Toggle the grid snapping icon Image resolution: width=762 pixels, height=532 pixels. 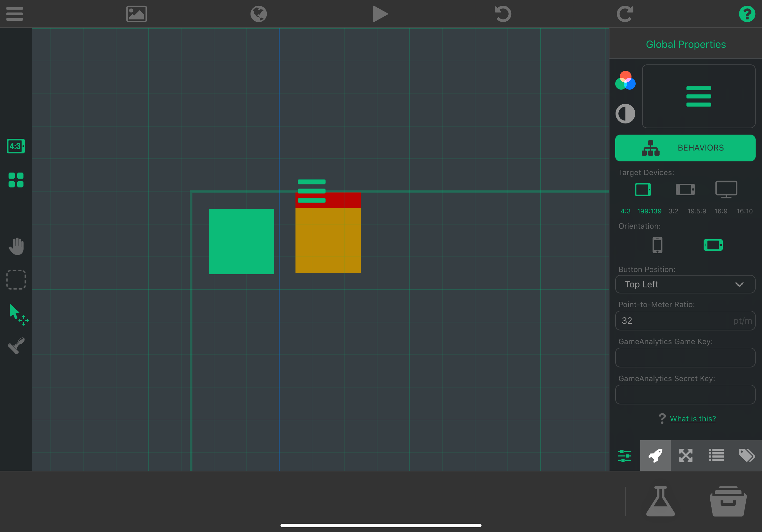(16, 180)
